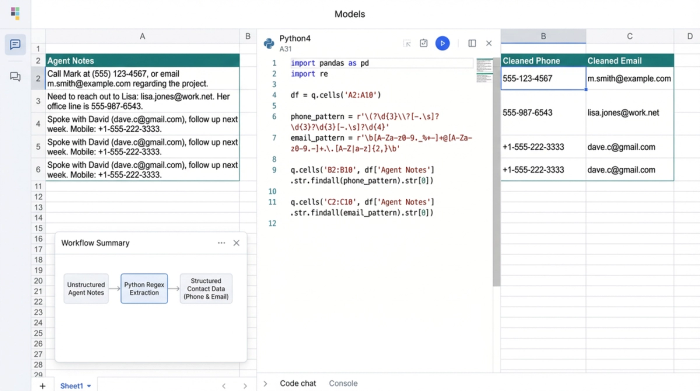Image resolution: width=700 pixels, height=391 pixels.
Task: Switch to the Console tab
Action: [343, 383]
